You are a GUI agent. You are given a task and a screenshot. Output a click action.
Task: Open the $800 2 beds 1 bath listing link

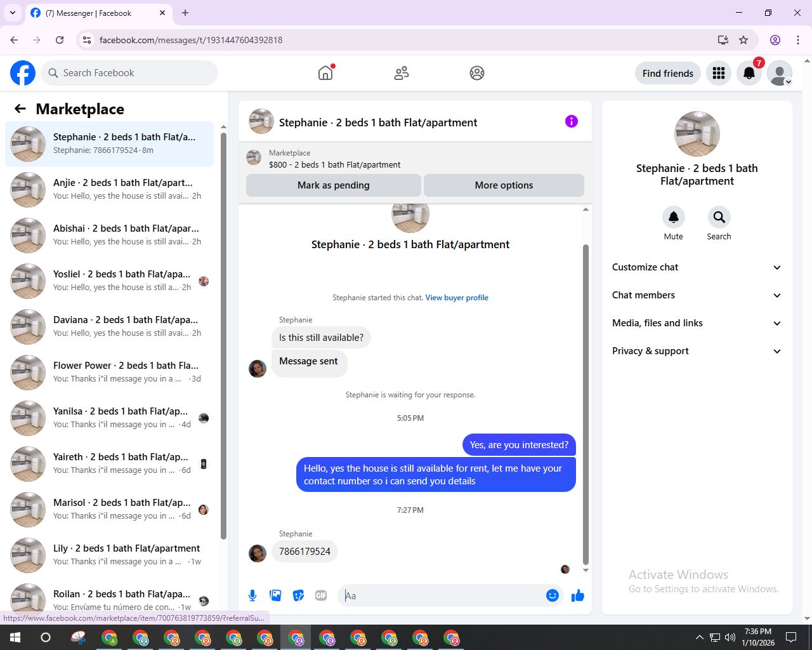334,164
